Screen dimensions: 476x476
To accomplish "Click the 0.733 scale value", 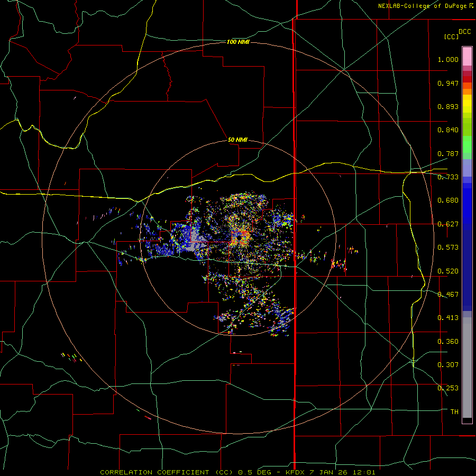I will pyautogui.click(x=448, y=177).
